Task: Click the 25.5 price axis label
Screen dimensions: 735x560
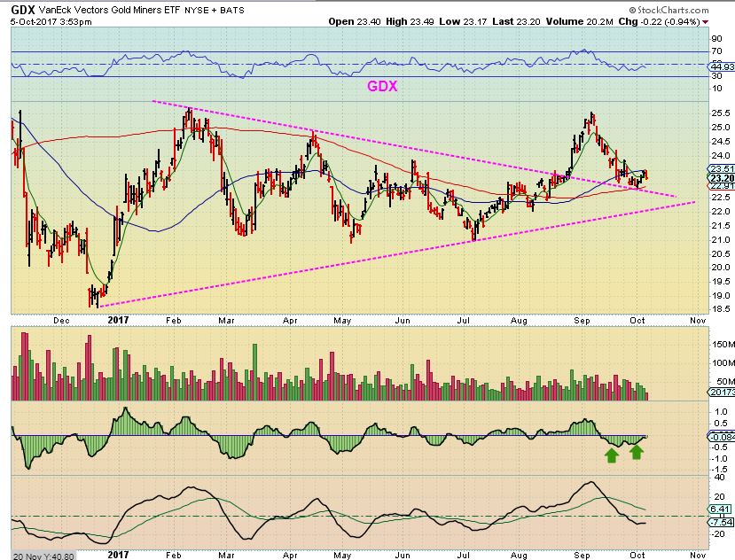Action: coord(720,113)
